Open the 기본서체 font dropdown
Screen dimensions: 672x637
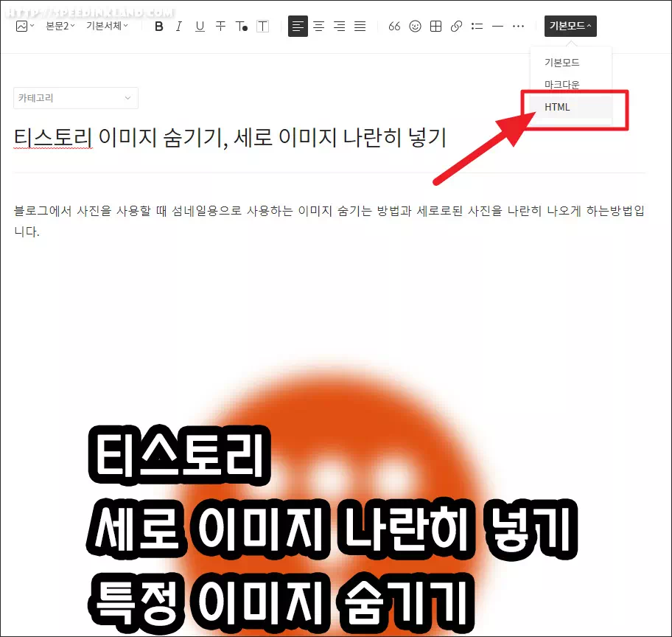pyautogui.click(x=107, y=26)
